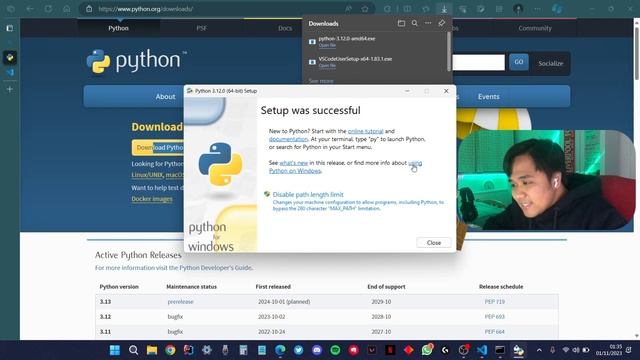Select the Docs top navigation tab
The image size is (640, 360).
tap(285, 28)
